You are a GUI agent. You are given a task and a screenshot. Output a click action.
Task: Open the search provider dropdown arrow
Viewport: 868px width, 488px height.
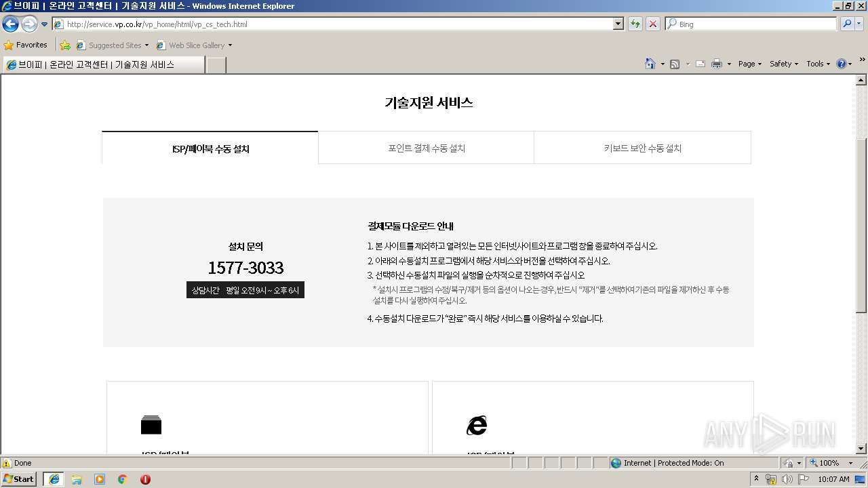(859, 24)
